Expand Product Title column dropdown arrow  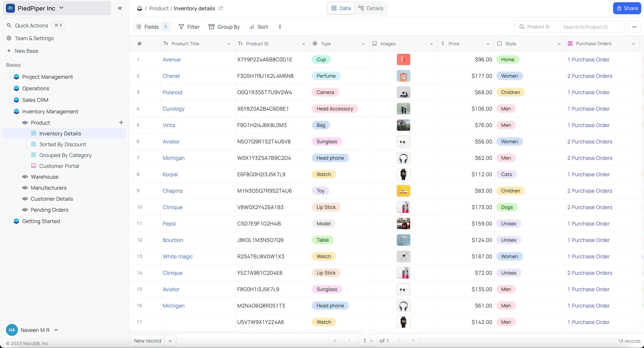[229, 44]
